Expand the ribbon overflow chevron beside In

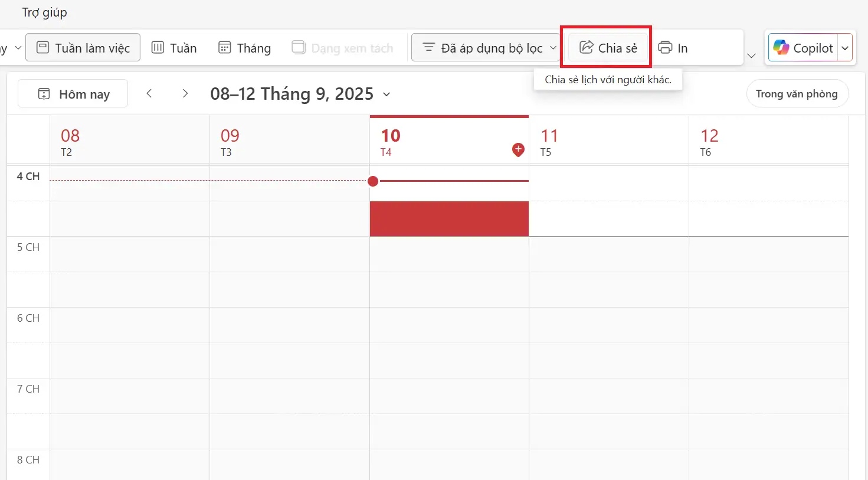coord(751,55)
